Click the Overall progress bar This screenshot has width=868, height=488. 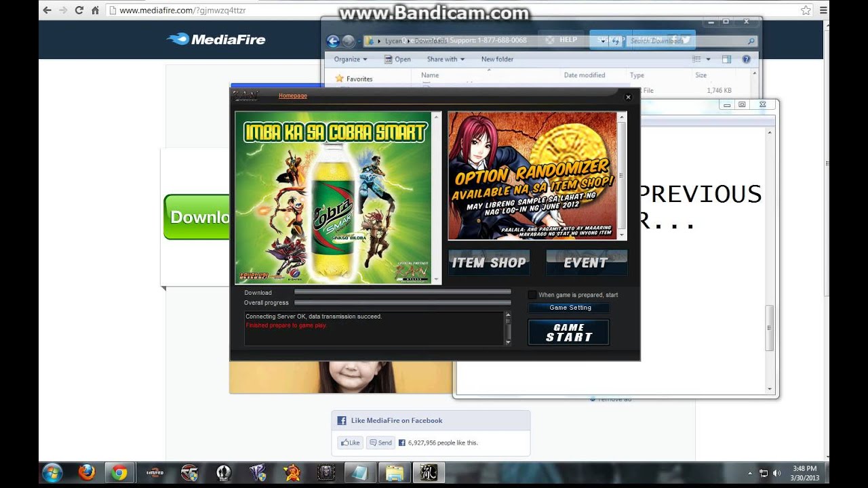[x=403, y=303]
